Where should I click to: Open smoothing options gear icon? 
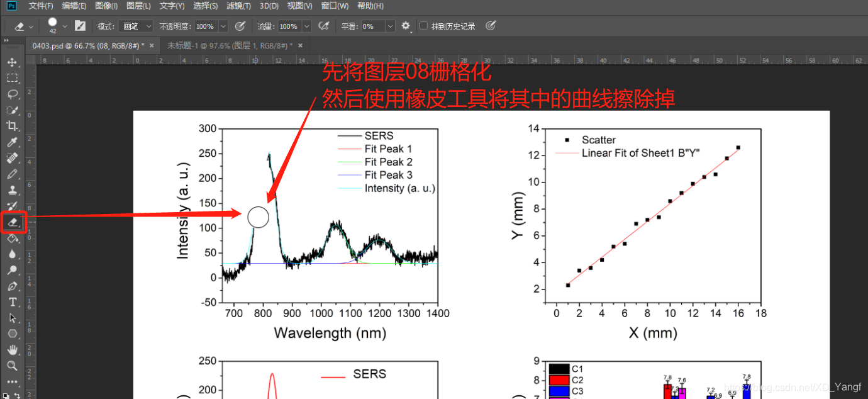406,26
